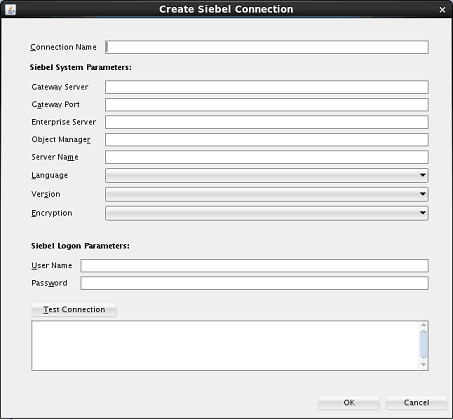
Task: Select the Gateway Port input box
Action: tap(267, 105)
